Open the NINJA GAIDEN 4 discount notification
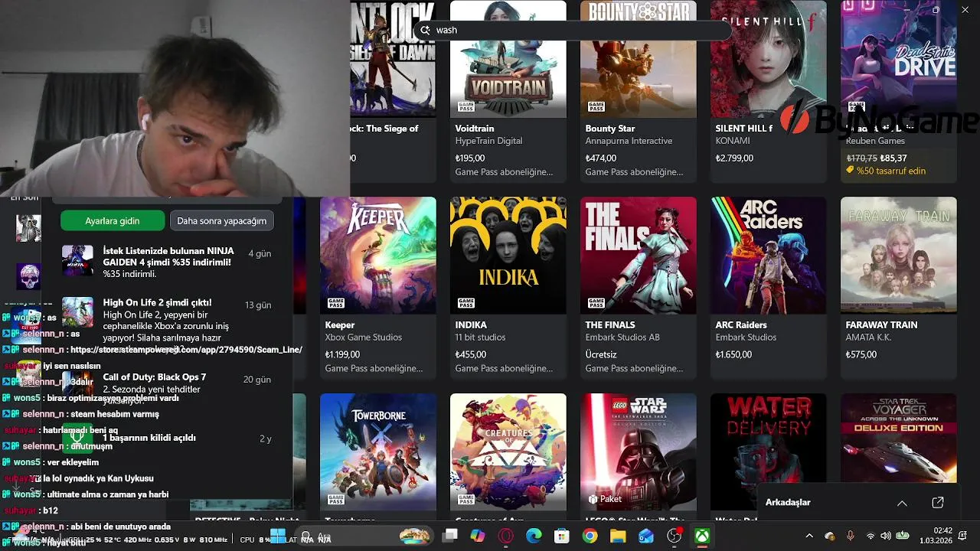Image resolution: width=980 pixels, height=551 pixels. click(x=167, y=262)
